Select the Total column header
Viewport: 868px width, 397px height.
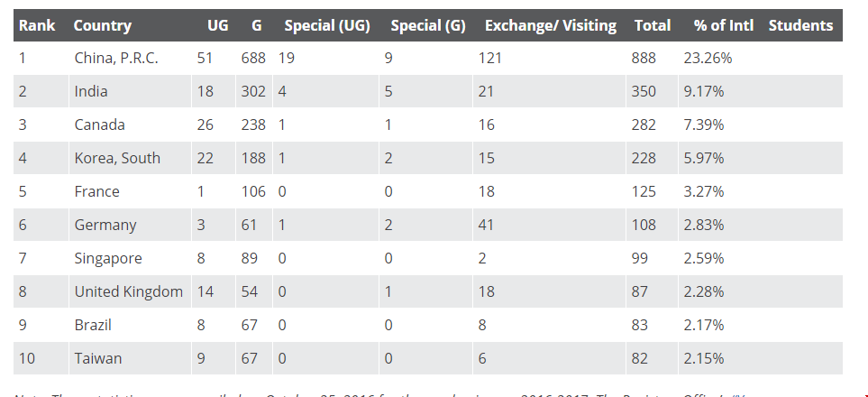[x=652, y=25]
